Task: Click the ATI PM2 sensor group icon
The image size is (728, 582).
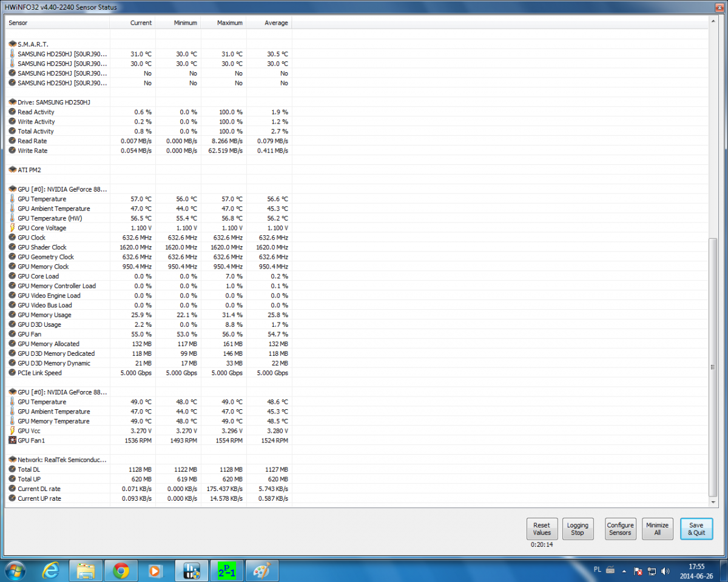Action: click(x=12, y=170)
